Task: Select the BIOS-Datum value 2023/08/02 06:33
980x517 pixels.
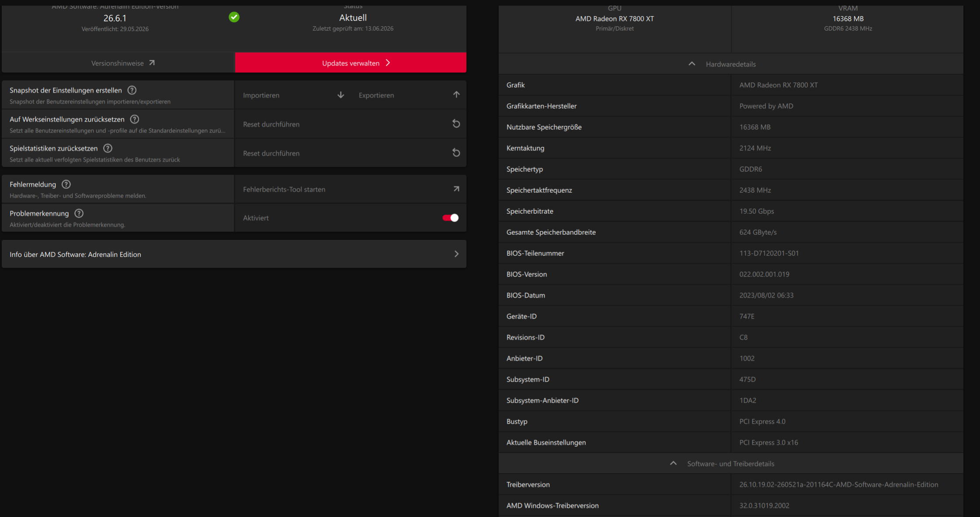Action: 766,295
